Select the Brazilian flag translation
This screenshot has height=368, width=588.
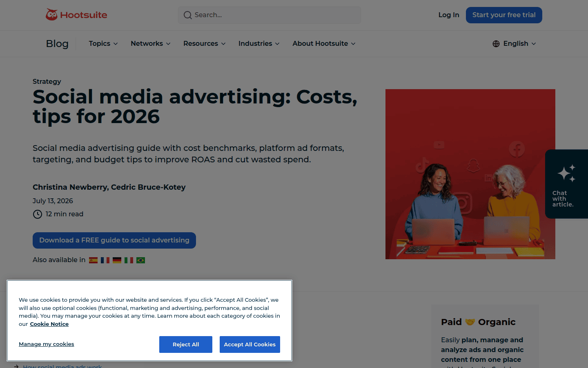[x=141, y=260]
